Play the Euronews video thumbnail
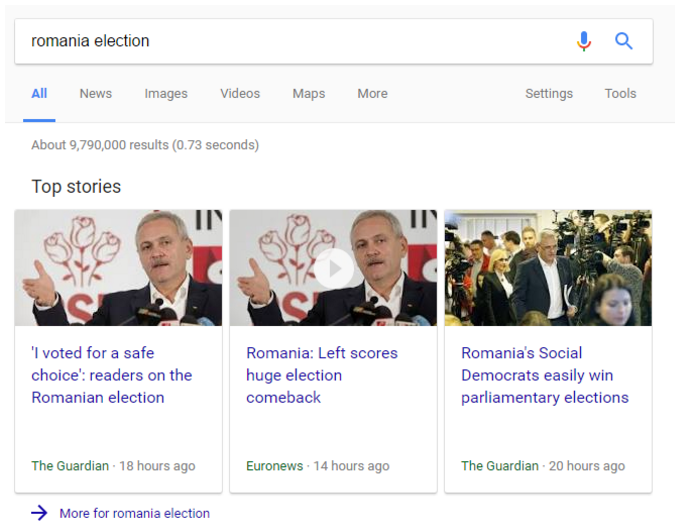Image resolution: width=675 pixels, height=524 pixels. click(334, 267)
